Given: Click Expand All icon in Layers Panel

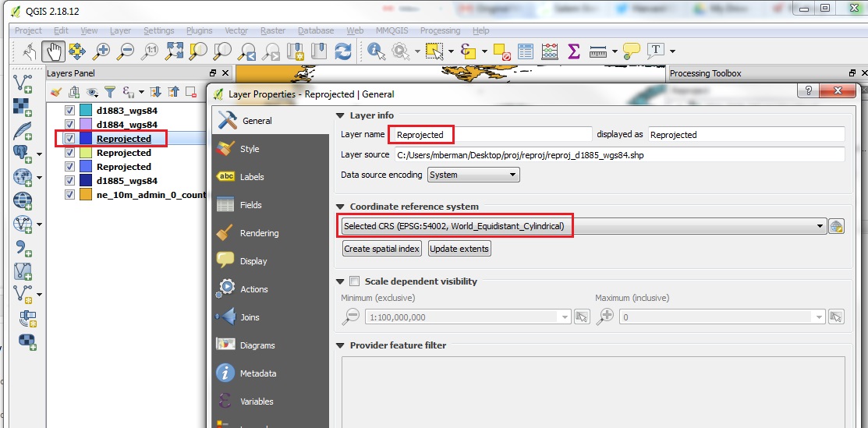Looking at the screenshot, I should click(x=155, y=91).
